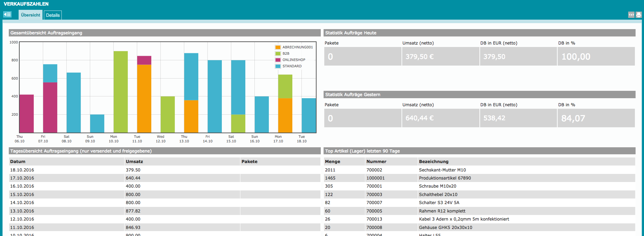The height and width of the screenshot is (236, 644).
Task: Select the Sechskant-Mutter M10 article row
Action: point(442,170)
